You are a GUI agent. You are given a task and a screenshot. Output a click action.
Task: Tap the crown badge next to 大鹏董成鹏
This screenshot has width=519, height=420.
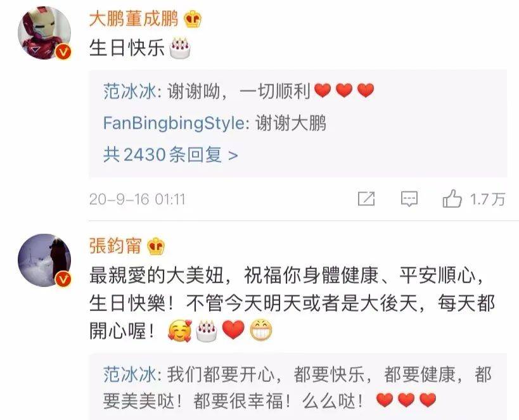pos(193,19)
